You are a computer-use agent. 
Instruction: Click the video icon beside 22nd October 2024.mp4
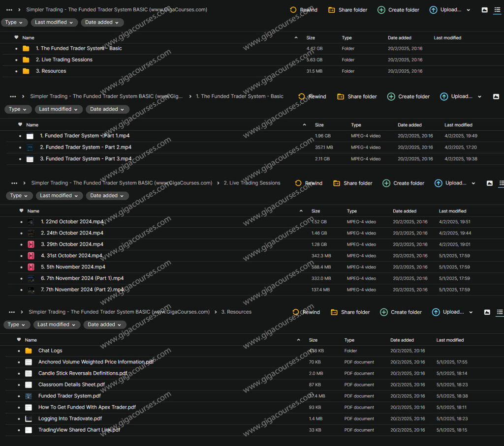tap(30, 222)
